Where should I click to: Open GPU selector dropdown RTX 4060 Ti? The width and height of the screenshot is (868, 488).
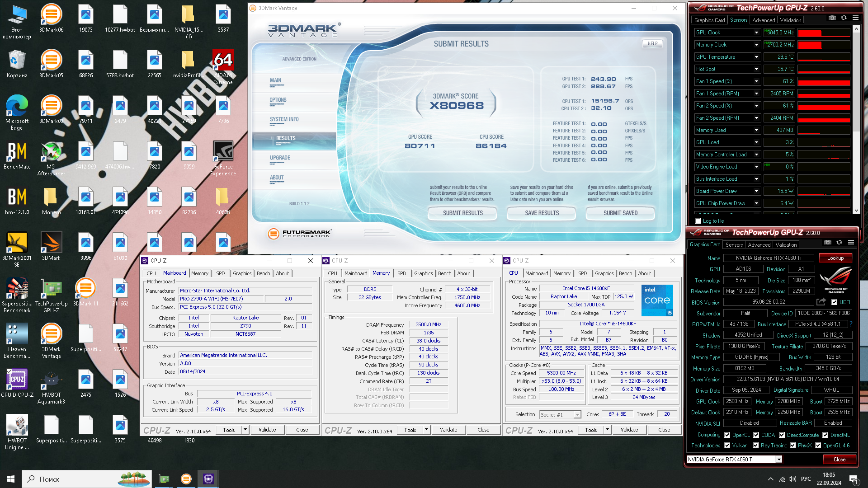pos(779,460)
